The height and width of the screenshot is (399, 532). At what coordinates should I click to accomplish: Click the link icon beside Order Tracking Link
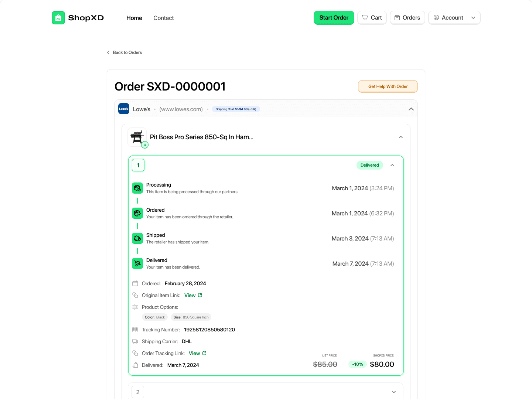pos(135,353)
